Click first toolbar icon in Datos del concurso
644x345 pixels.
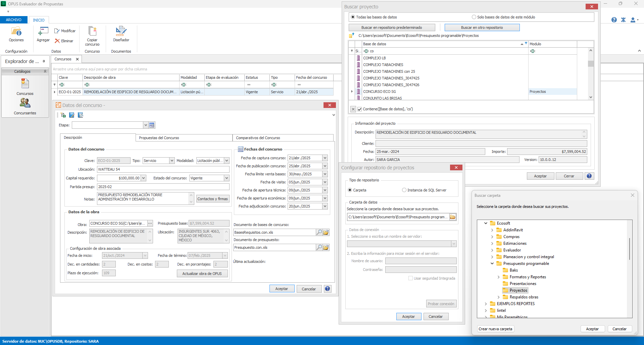63,115
